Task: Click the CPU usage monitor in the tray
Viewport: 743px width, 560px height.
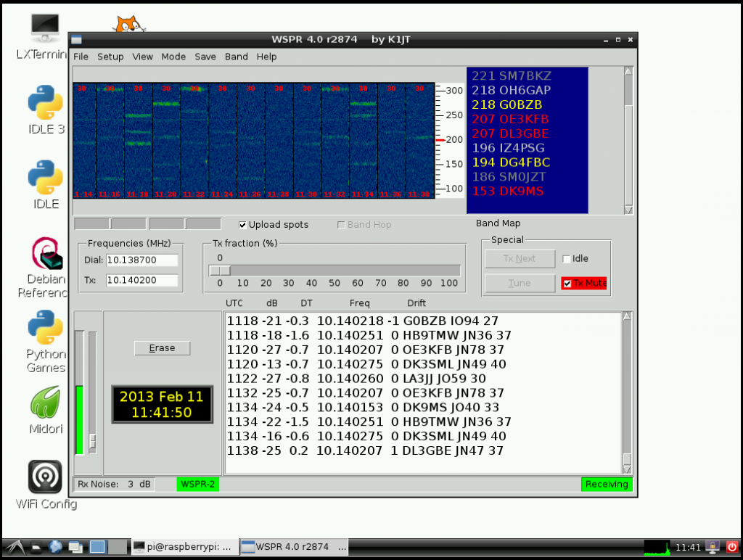Action: click(656, 546)
